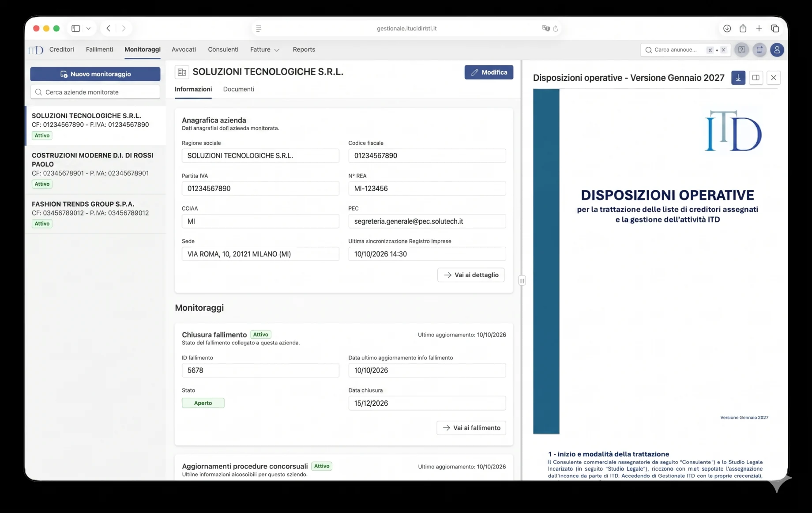The image size is (812, 513).
Task: Click the Nuovo monitoraggio button
Action: [95, 74]
